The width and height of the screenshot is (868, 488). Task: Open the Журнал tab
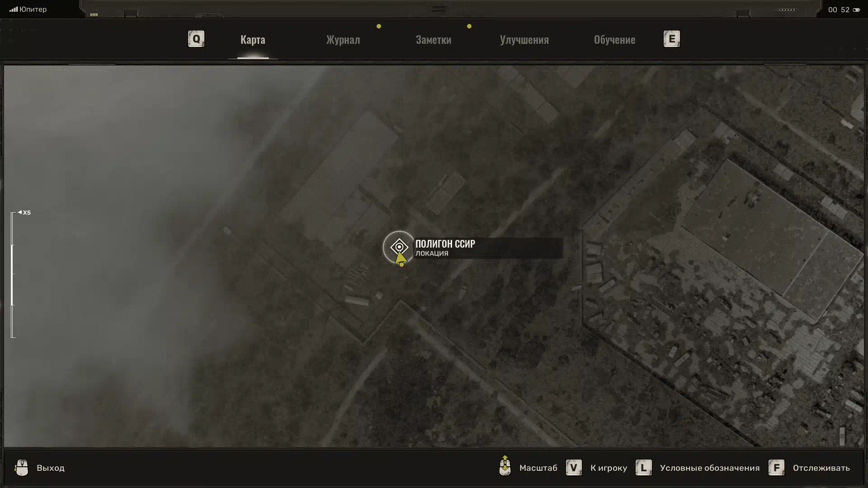coord(343,40)
